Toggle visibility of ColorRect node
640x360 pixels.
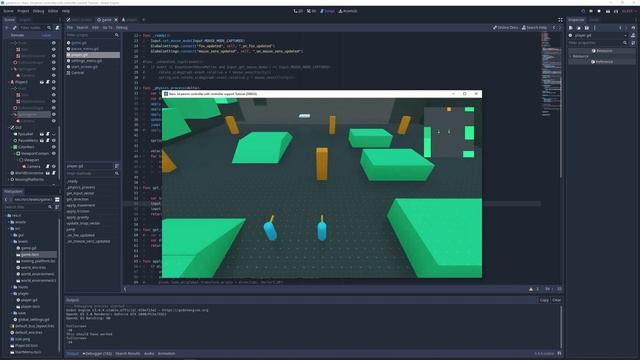[x=54, y=147]
